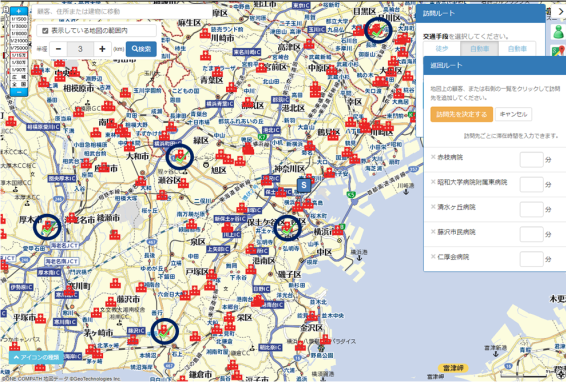This screenshot has width=567, height=382.
Task: Toggle 表示している地図の範囲内 checkbox
Action: click(x=45, y=31)
